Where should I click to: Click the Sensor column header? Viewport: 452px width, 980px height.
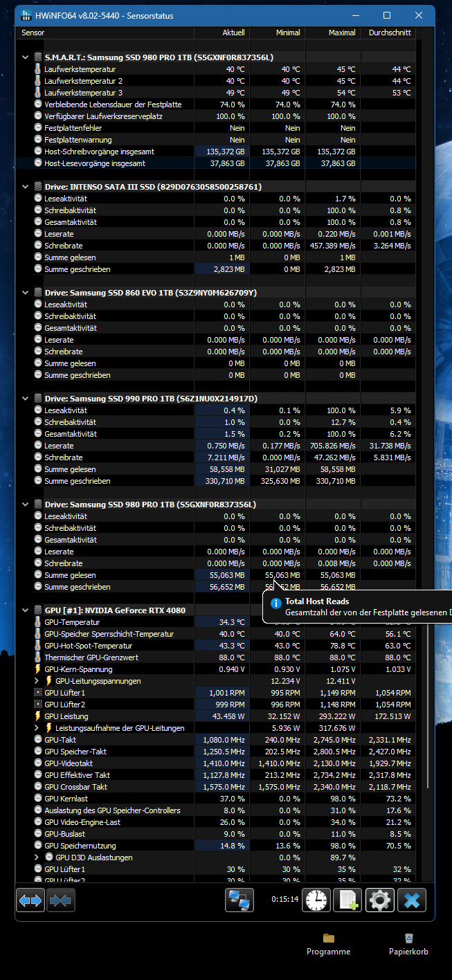(x=105, y=33)
